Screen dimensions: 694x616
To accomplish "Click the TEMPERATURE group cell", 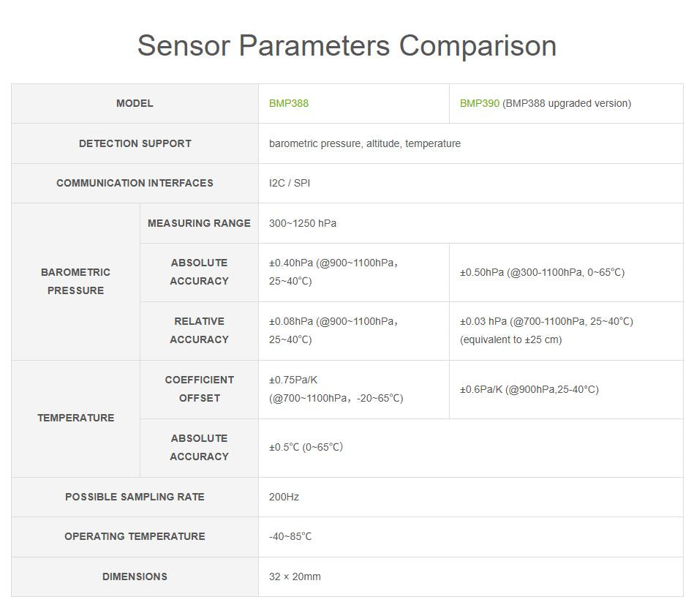I will (x=75, y=418).
